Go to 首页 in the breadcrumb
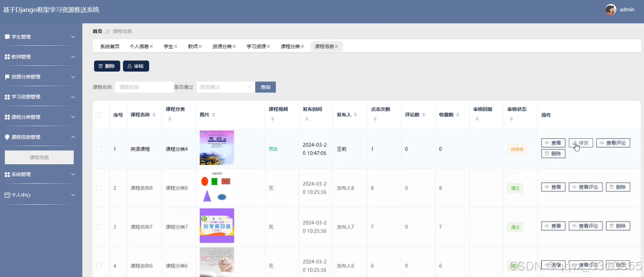644x277 pixels. pos(97,31)
